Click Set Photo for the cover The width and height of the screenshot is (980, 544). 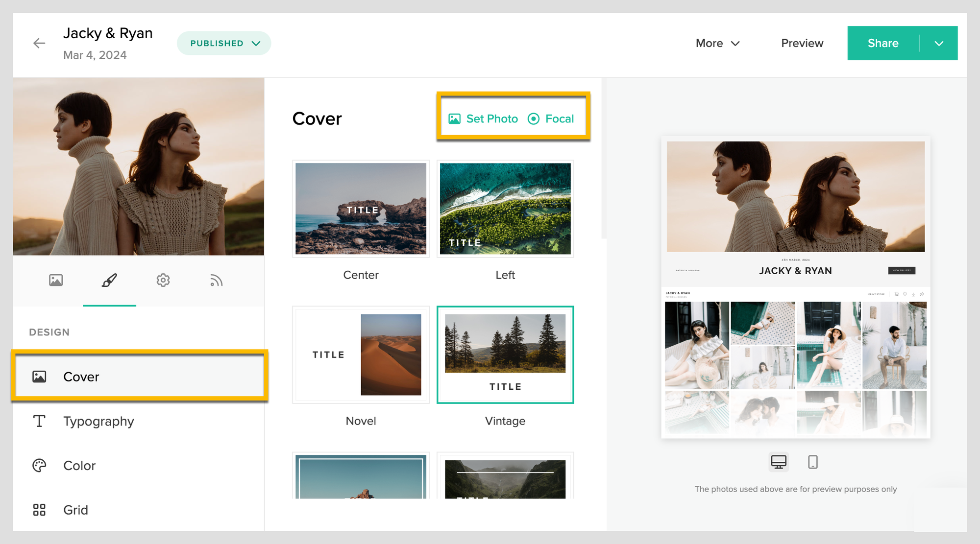coord(483,119)
